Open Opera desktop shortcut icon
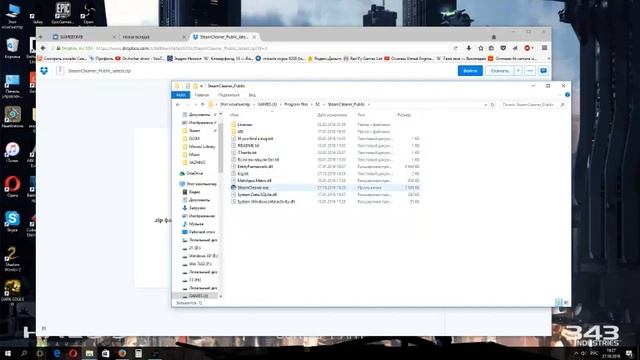The width and height of the screenshot is (640, 360). pyautogui.click(x=12, y=187)
